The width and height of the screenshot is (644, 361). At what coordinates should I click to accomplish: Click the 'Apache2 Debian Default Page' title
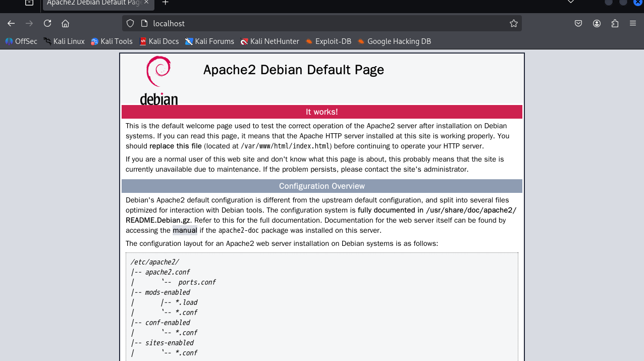coord(294,70)
